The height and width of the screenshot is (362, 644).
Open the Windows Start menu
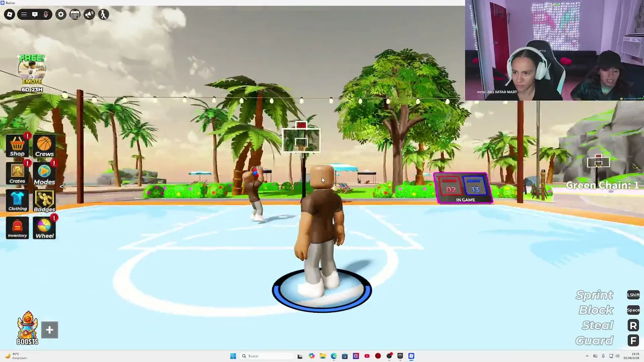click(233, 356)
